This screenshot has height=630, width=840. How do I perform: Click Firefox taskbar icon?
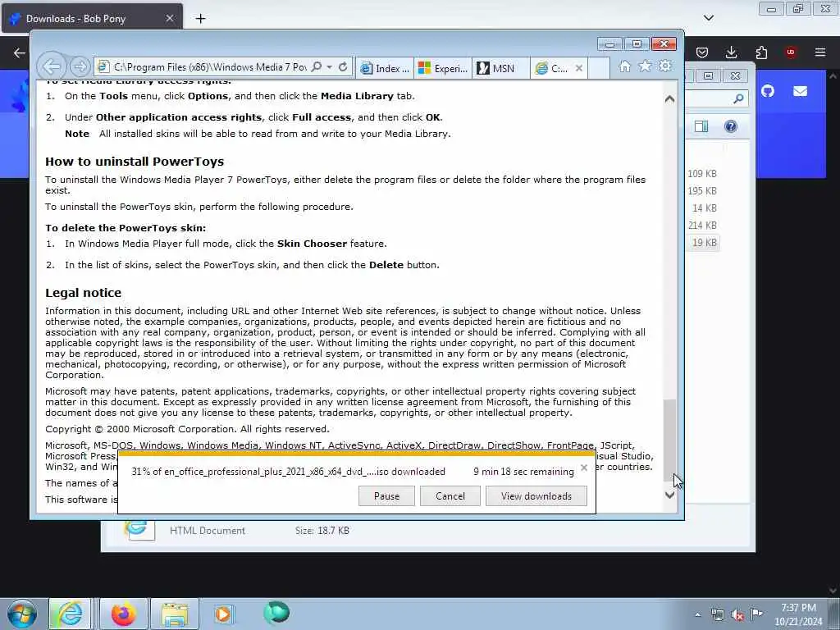pyautogui.click(x=124, y=614)
